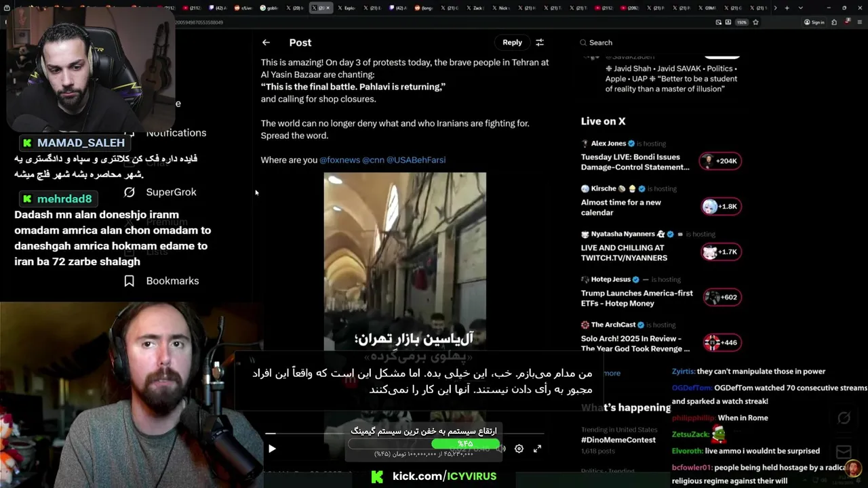Viewport: 868px width, 488px height.
Task: Close the active X browser tab
Action: pyautogui.click(x=329, y=8)
